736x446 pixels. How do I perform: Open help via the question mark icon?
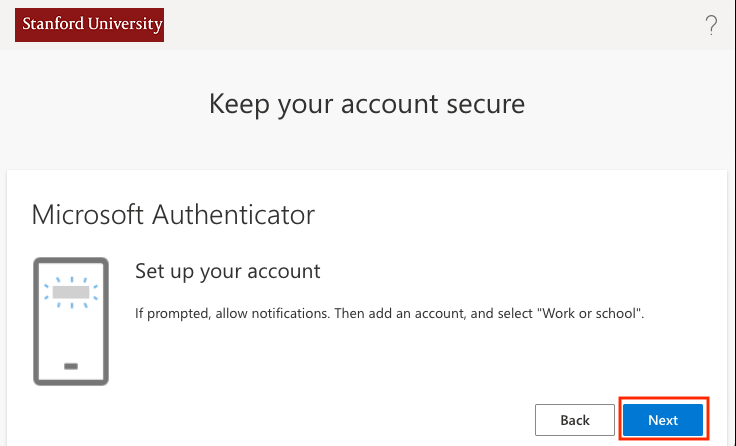point(711,26)
